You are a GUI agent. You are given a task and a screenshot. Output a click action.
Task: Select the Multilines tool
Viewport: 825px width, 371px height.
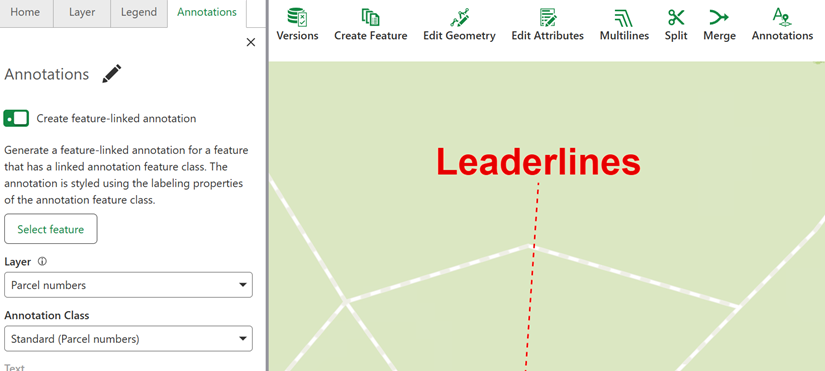point(624,25)
